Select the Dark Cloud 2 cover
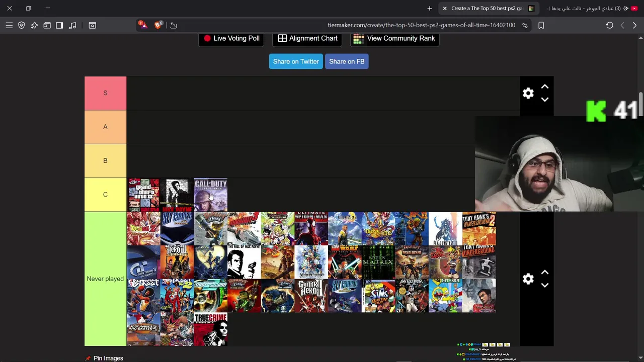 pos(378,229)
